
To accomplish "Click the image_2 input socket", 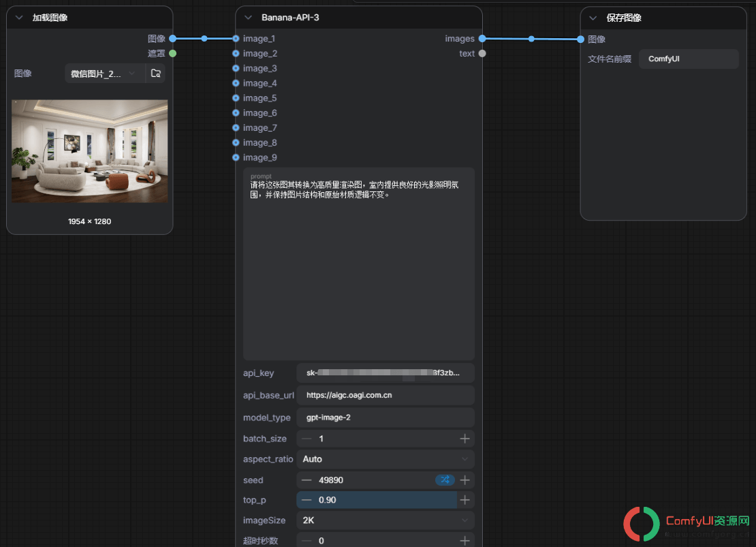I will point(236,54).
